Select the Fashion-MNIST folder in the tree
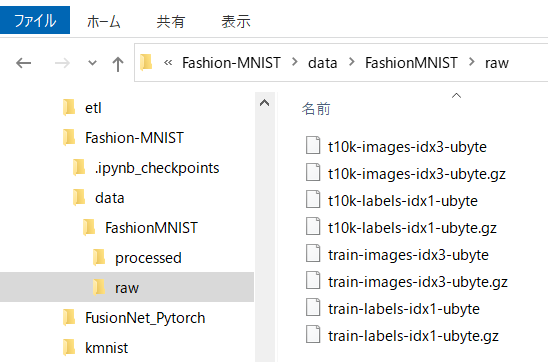The width and height of the screenshot is (548, 362). 135,138
